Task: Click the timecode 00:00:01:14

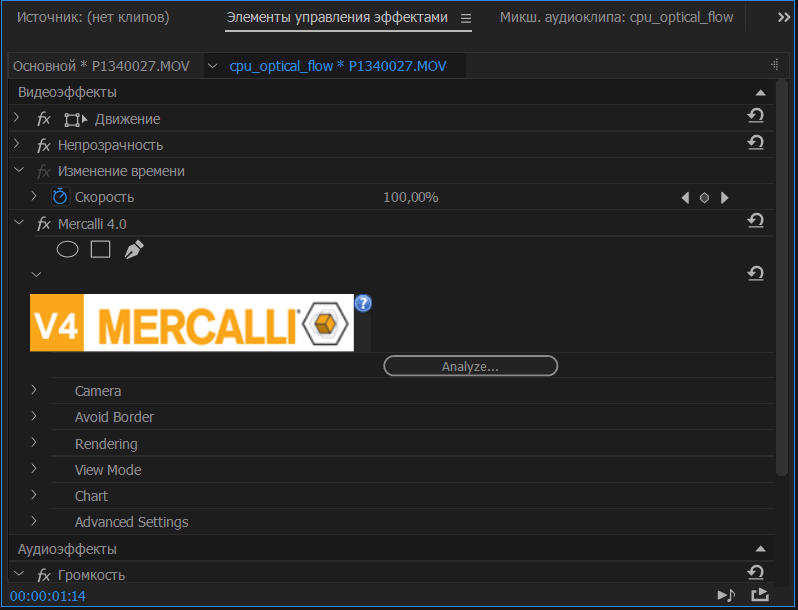Action: (48, 596)
